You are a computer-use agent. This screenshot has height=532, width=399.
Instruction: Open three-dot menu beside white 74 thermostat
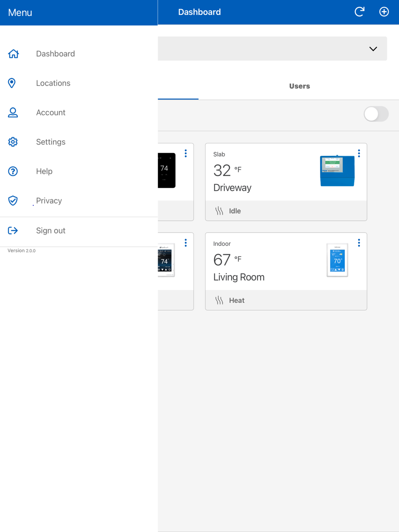pos(186,243)
